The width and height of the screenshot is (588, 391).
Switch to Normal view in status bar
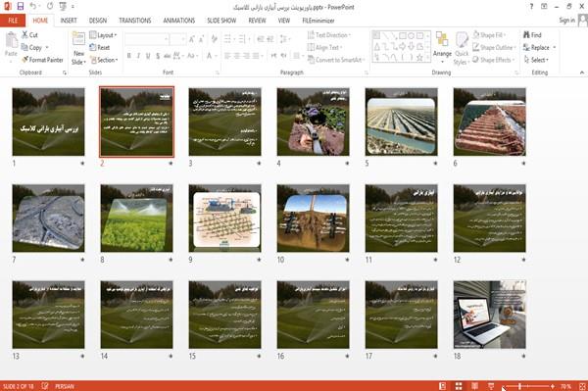point(443,386)
